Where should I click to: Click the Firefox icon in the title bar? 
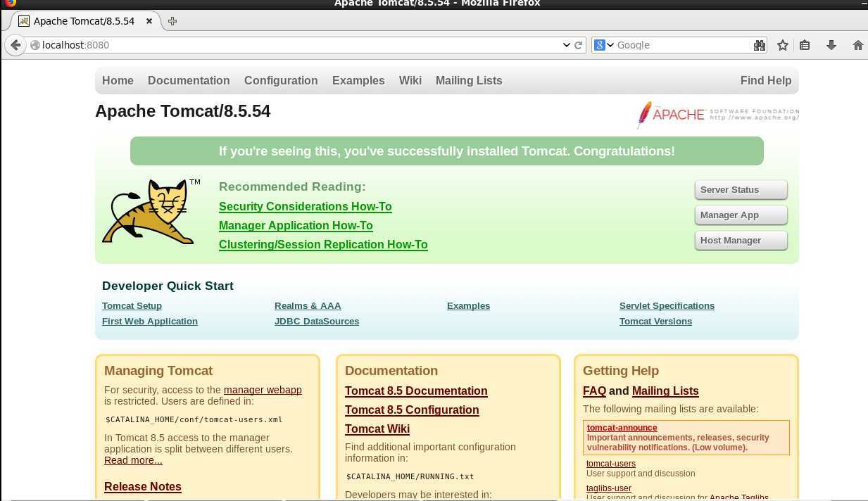10,3
